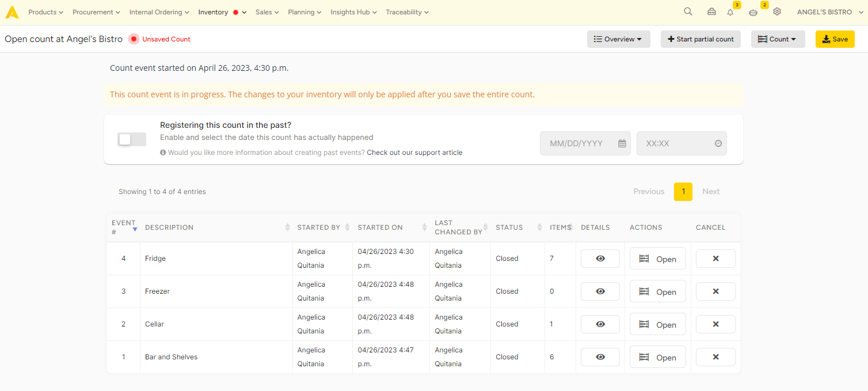The width and height of the screenshot is (868, 391).
Task: Open the Freezer count
Action: tap(658, 291)
